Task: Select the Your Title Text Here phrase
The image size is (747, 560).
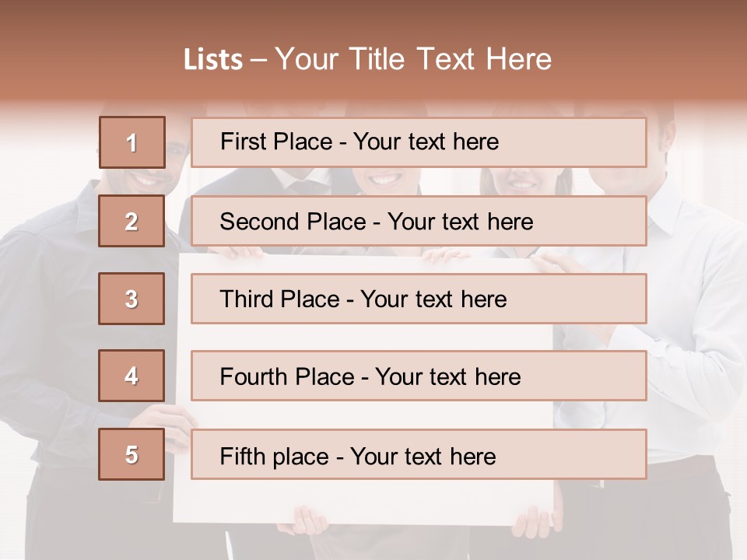Action: point(413,60)
